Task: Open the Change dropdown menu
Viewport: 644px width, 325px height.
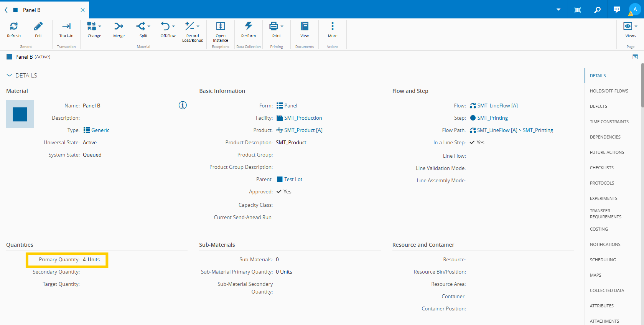Action: pyautogui.click(x=100, y=26)
